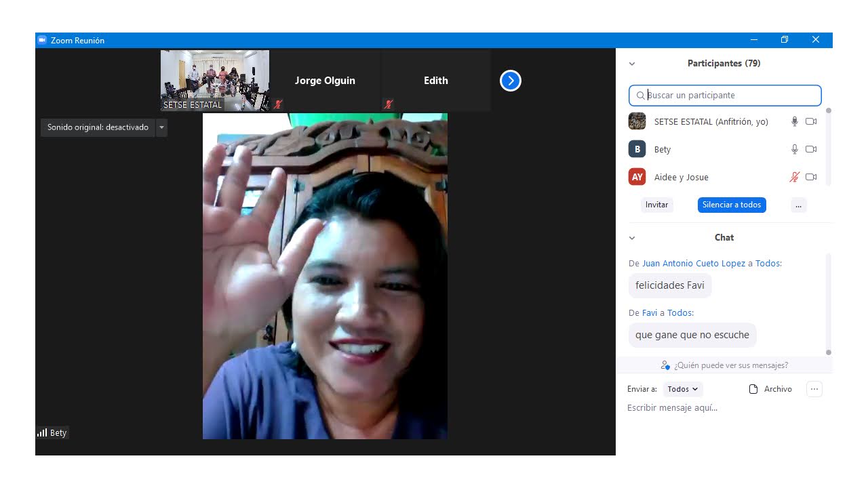The image size is (868, 488).
Task: Click the magnifier icon in participant search
Action: coord(640,96)
